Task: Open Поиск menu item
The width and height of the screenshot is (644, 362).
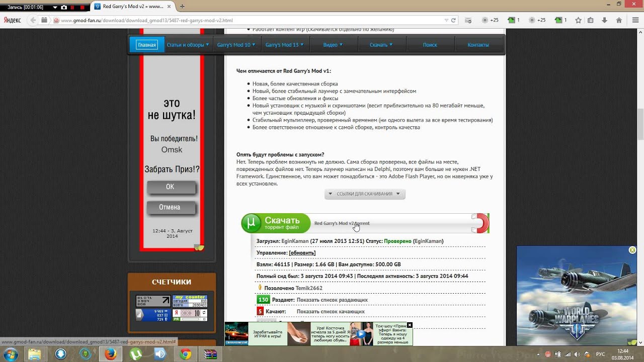Action: 430,45
